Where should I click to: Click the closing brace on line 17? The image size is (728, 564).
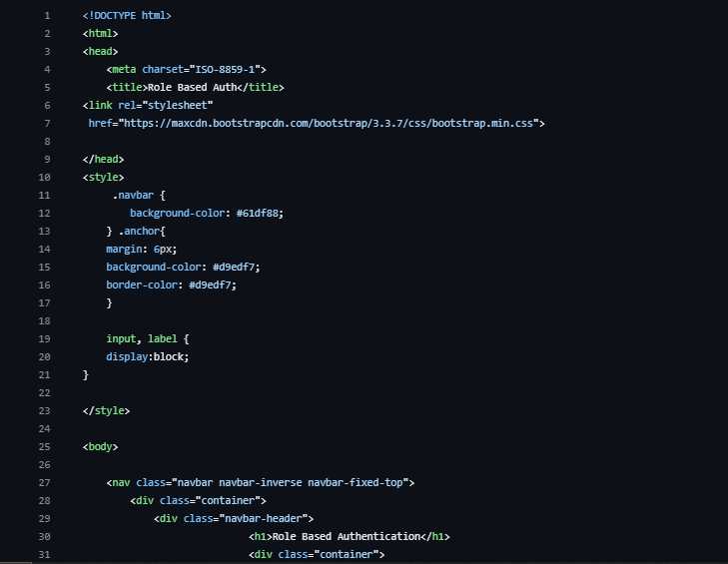109,303
